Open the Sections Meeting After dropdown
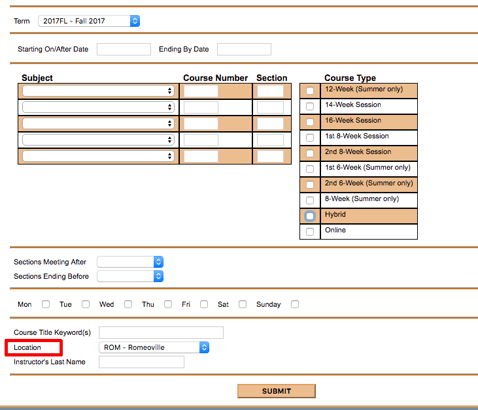Screen dimensions: 478x410 coord(130,262)
